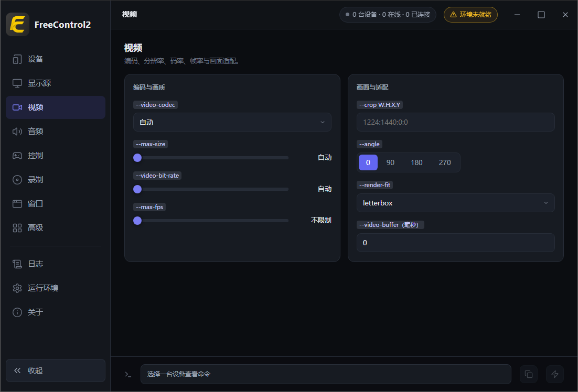Click the 设备 phone icon in sidebar
The height and width of the screenshot is (392, 578).
click(17, 59)
